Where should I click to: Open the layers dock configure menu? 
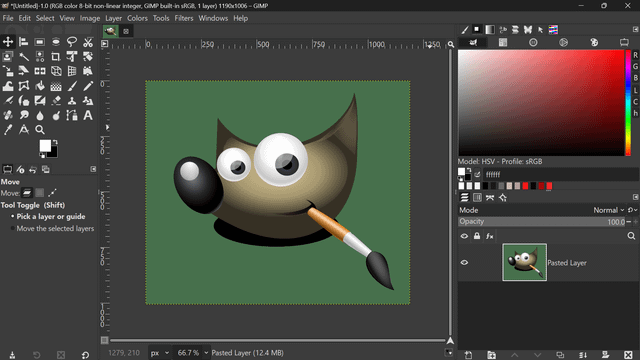[x=635, y=197]
